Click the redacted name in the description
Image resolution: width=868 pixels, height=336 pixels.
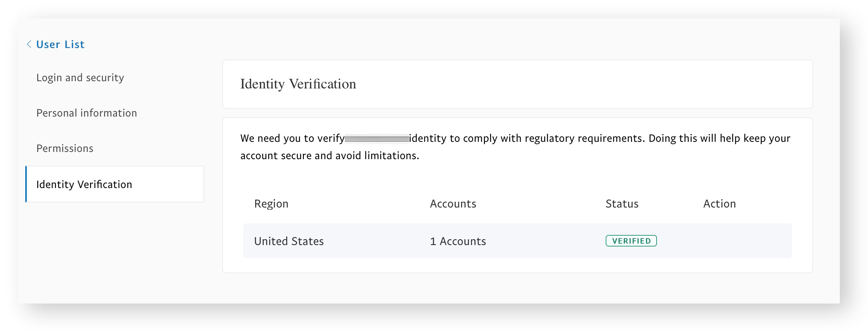[x=377, y=138]
